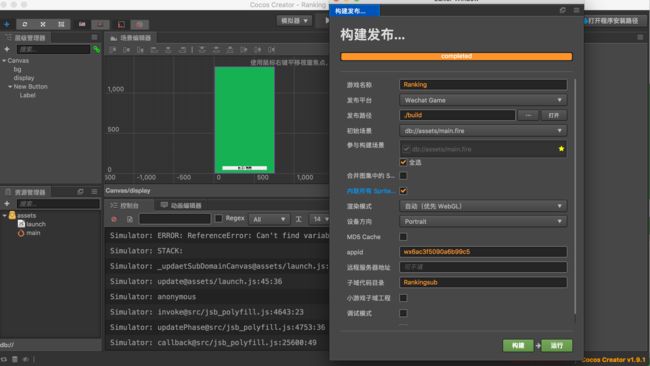Viewport: 650px width, 366px height.
Task: Select the rotate transform tool
Action: [x=25, y=24]
